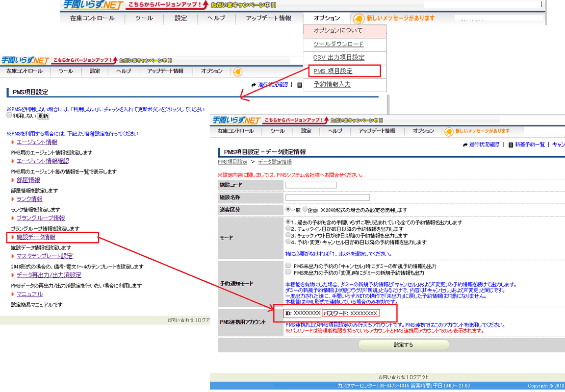The height and width of the screenshot is (392, 565).
Task: Click the orange bell notification icon in top bar
Action: click(359, 19)
